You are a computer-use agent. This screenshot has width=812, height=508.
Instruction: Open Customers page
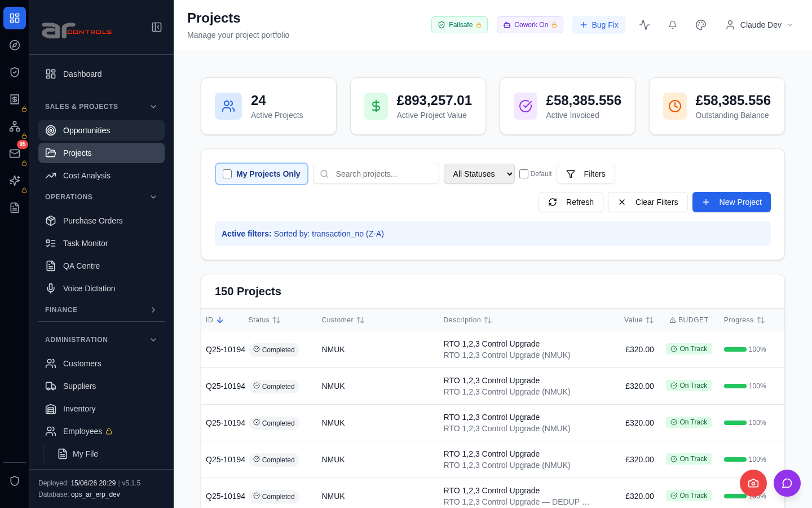coord(101,364)
